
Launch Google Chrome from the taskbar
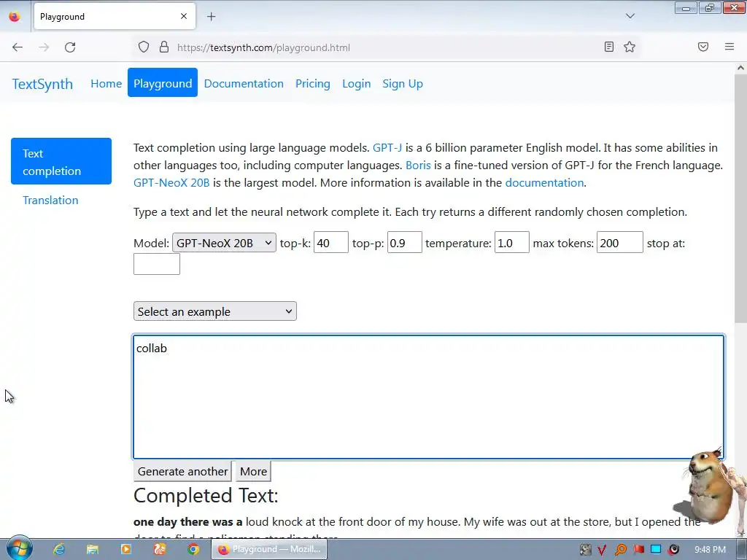pyautogui.click(x=193, y=549)
